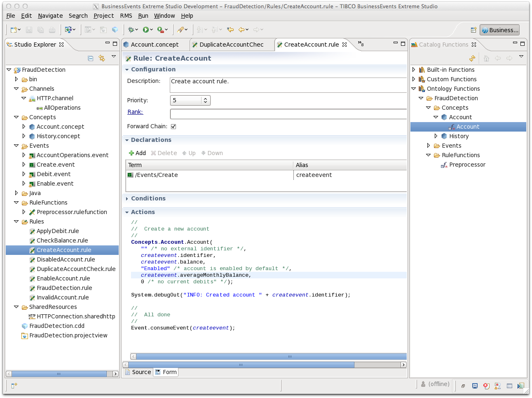Click Down in the Declarations toolbar
This screenshot has height=398, width=532.
click(x=212, y=153)
